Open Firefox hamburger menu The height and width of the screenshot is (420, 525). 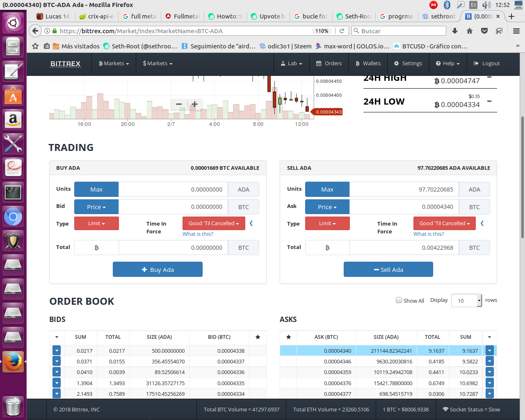tap(516, 31)
